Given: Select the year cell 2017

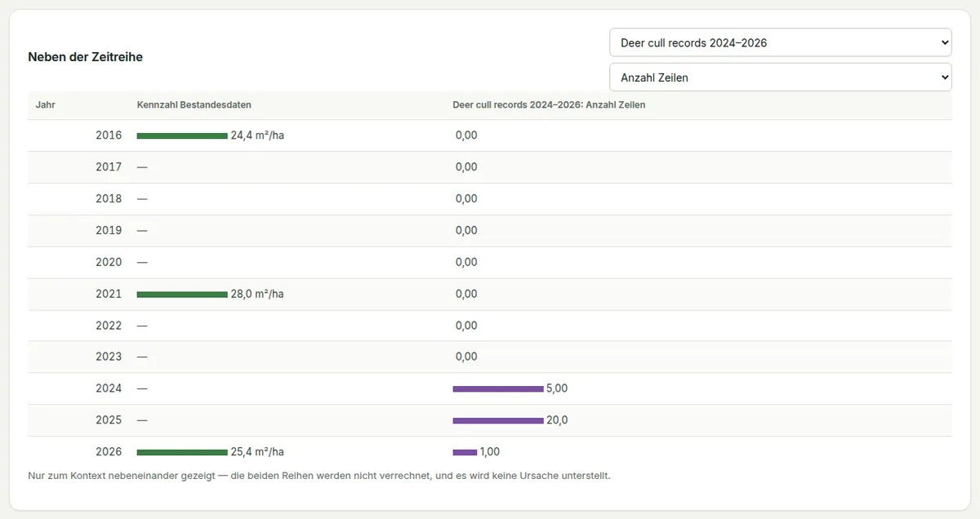Looking at the screenshot, I should 109,167.
